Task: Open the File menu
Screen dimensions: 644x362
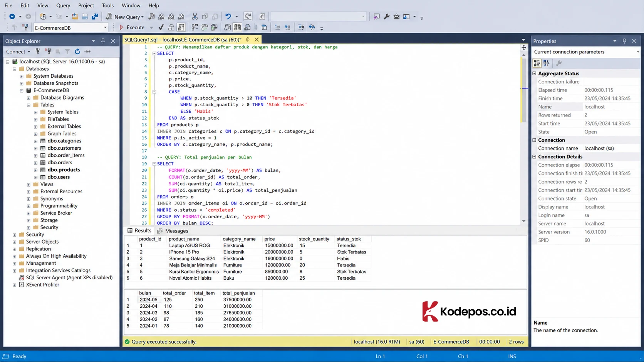Action: pyautogui.click(x=8, y=5)
